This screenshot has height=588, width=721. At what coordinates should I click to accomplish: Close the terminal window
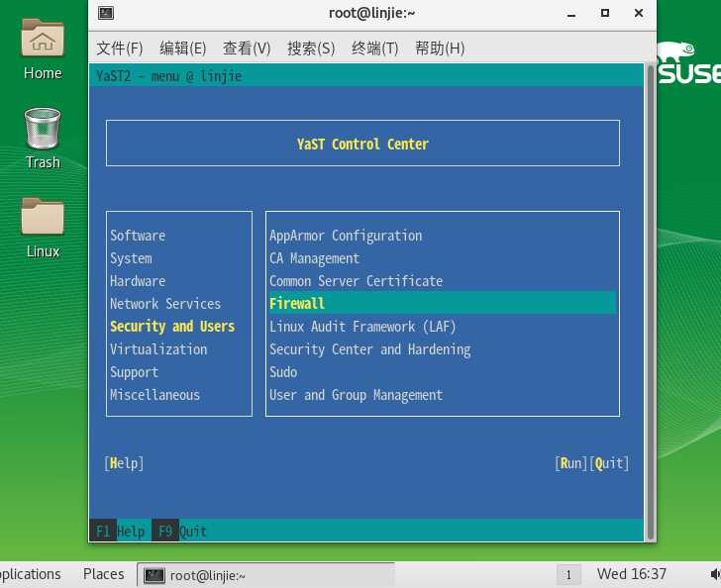[638, 13]
